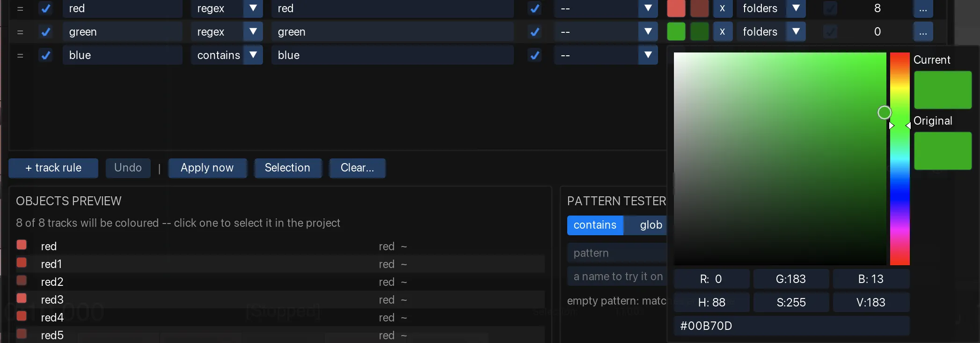The height and width of the screenshot is (343, 980).
Task: Open the regex match-mode dropdown on the red rule
Action: pyautogui.click(x=227, y=8)
